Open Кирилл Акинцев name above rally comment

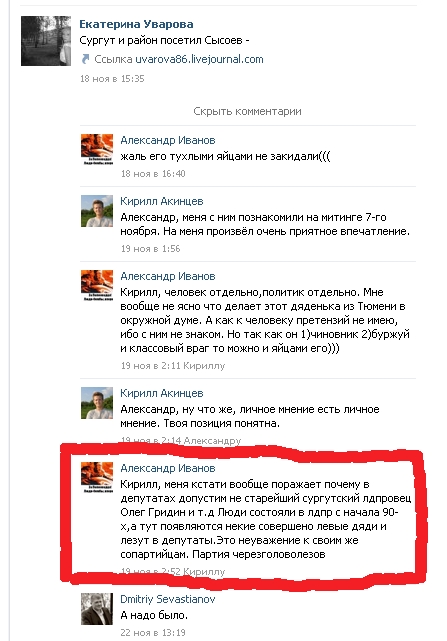pos(162,201)
